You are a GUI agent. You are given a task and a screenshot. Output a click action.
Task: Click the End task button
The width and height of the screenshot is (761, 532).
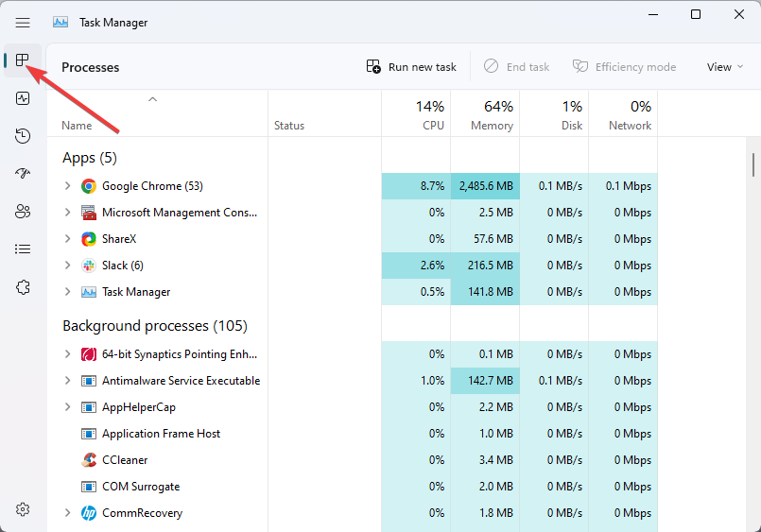[x=516, y=67]
